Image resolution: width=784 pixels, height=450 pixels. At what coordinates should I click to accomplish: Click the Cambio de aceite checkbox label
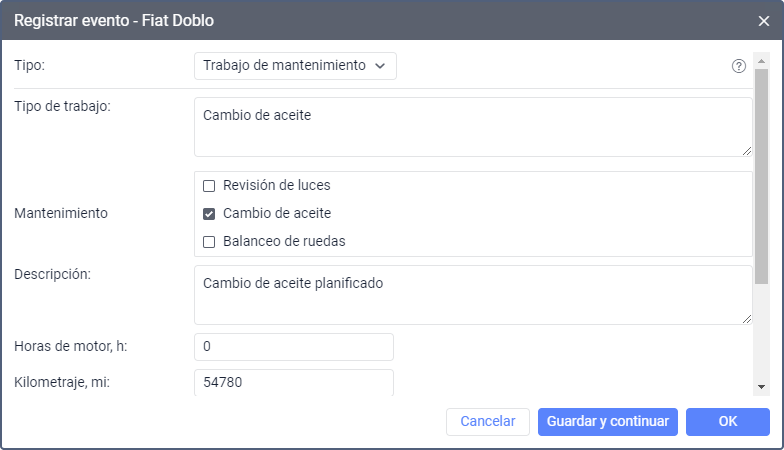coord(277,213)
